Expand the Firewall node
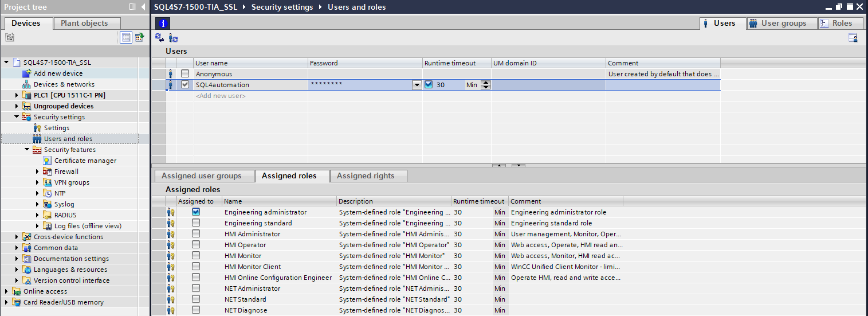Image resolution: width=868 pixels, height=316 pixels. [37, 171]
